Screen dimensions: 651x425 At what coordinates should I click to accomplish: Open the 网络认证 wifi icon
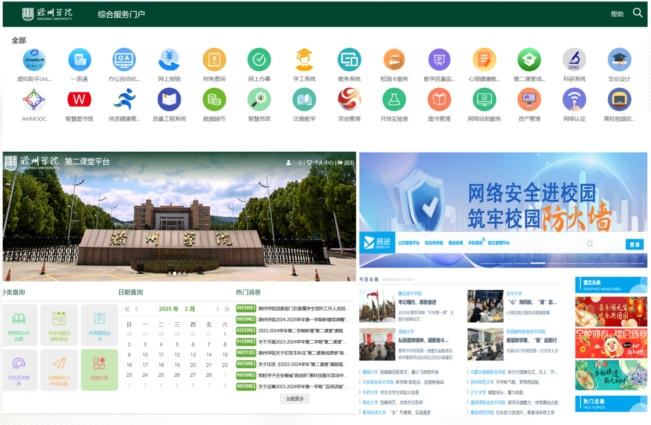(x=574, y=100)
